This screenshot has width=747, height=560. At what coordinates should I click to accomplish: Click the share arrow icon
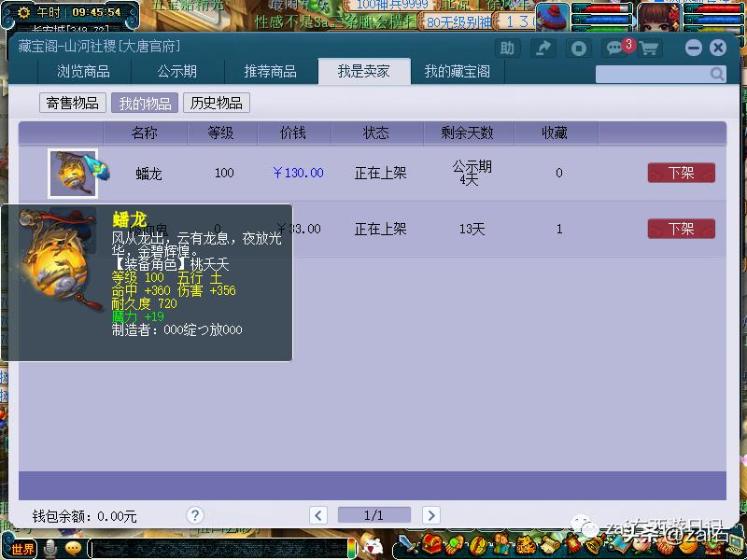543,49
